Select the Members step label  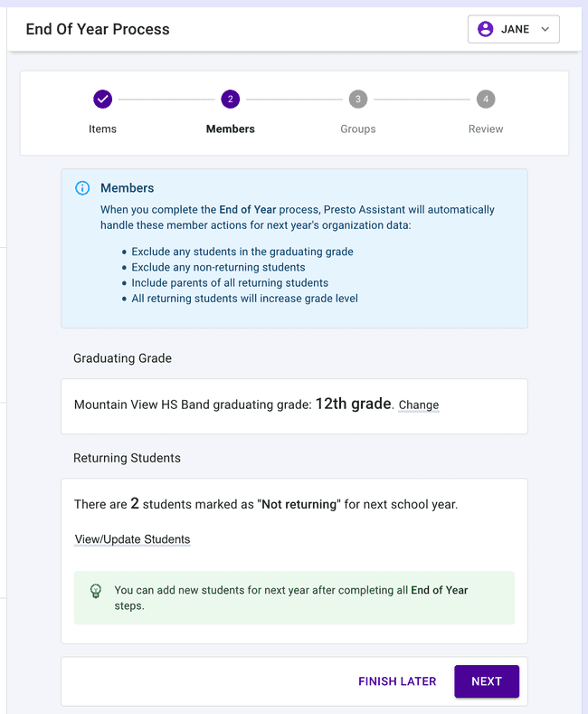(x=231, y=129)
